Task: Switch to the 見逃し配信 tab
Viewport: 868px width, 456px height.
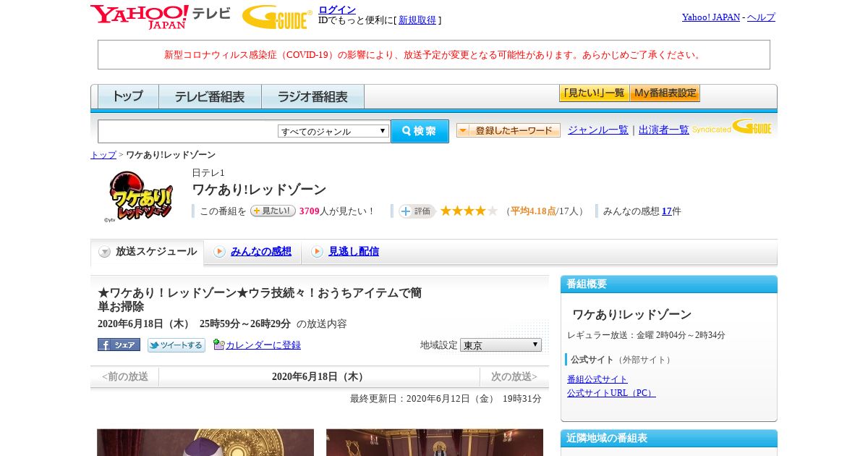Action: (x=354, y=251)
